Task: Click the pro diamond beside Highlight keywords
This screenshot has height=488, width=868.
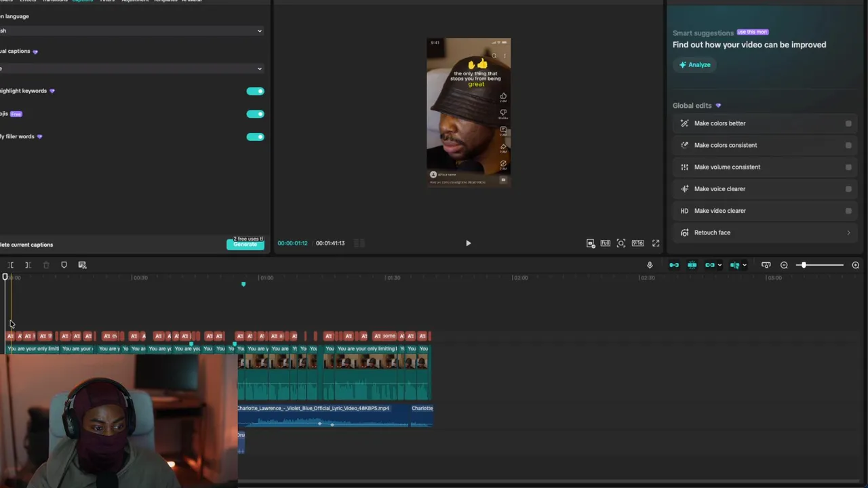Action: coord(52,91)
